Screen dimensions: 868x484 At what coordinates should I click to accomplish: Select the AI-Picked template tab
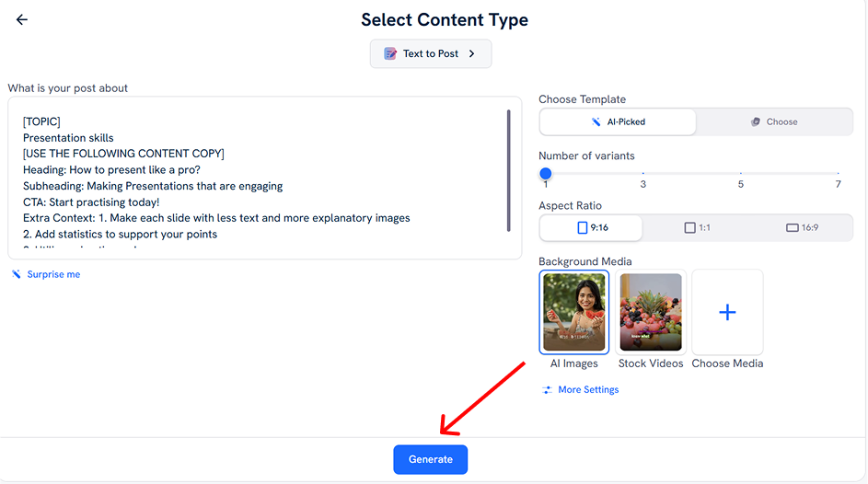pos(618,121)
